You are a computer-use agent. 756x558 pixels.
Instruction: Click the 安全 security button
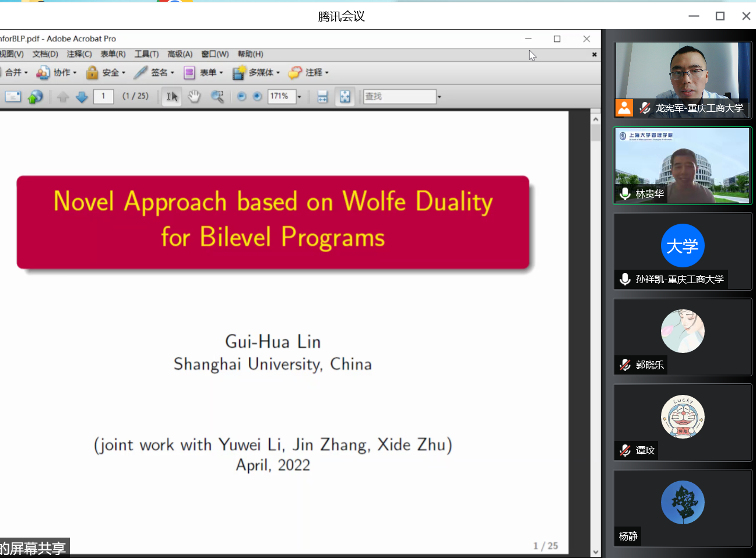[106, 73]
